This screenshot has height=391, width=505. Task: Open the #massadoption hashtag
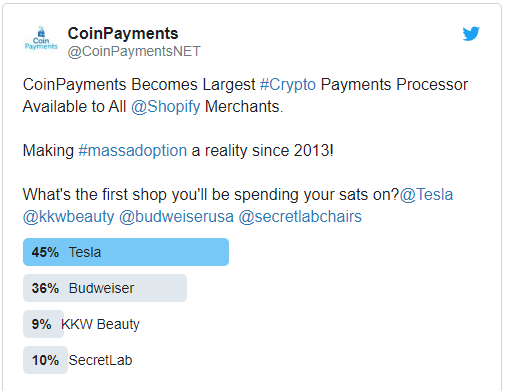pyautogui.click(x=132, y=151)
